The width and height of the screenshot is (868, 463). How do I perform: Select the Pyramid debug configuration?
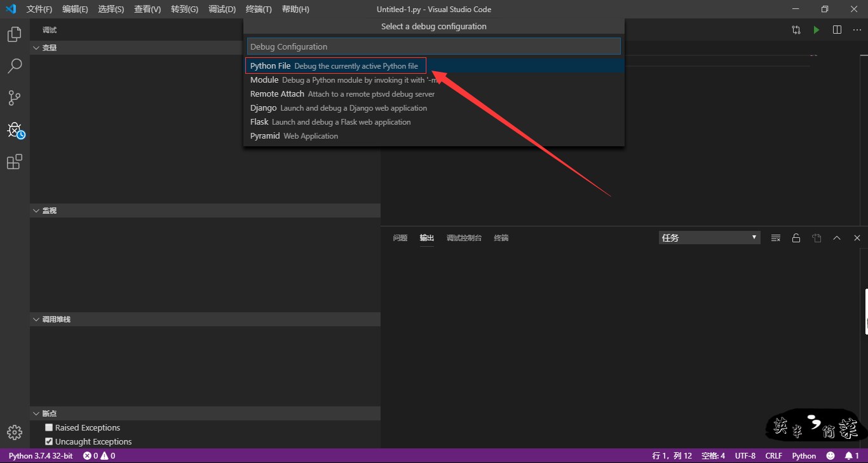(x=434, y=136)
